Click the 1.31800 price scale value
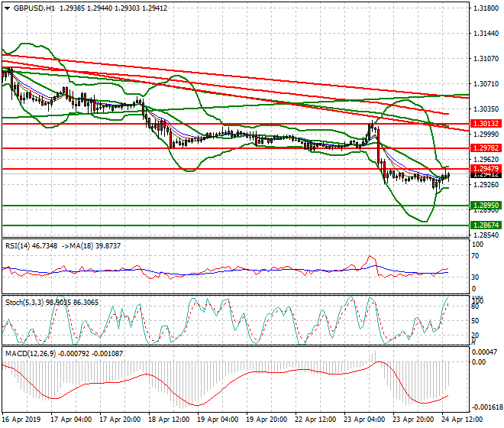The image size is (504, 428). (x=486, y=8)
